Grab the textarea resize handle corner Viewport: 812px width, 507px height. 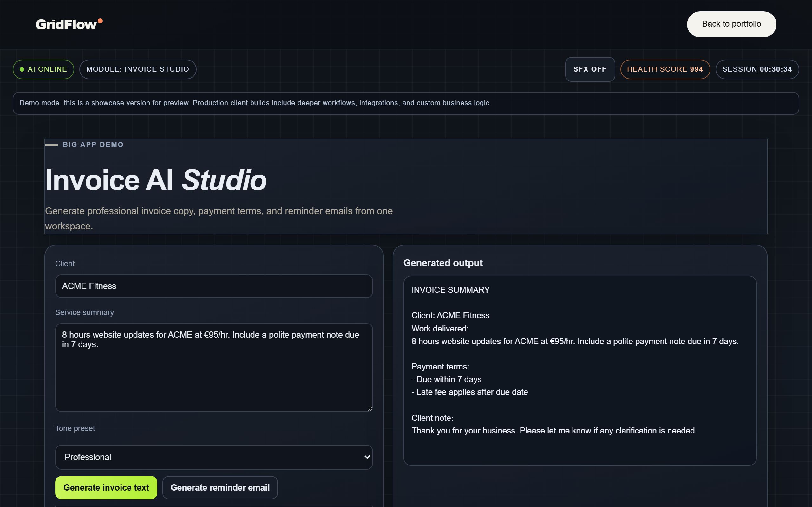click(370, 408)
